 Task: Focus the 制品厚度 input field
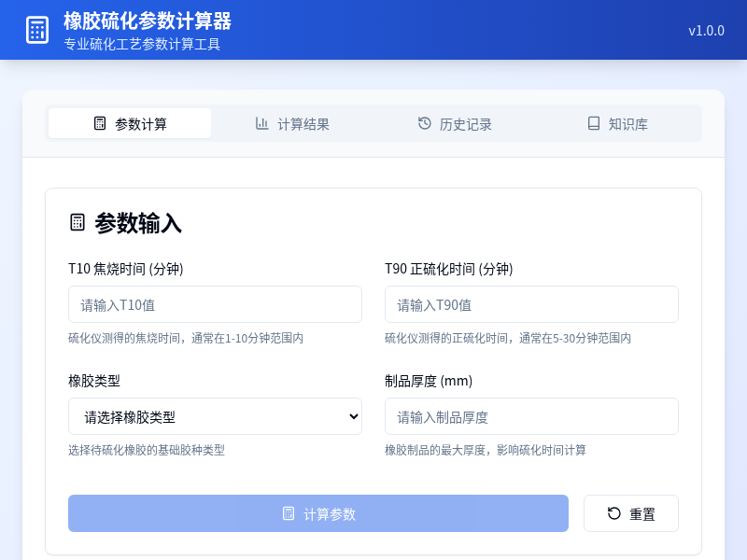point(531,416)
